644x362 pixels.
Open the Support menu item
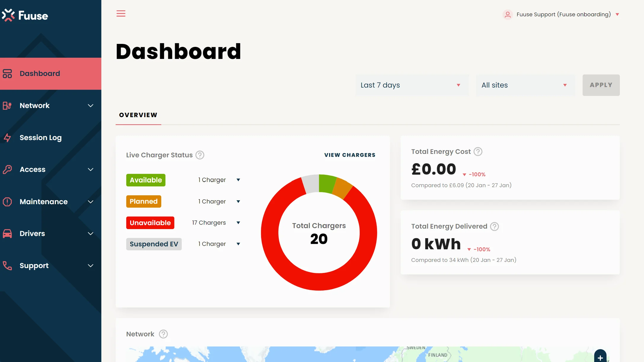pyautogui.click(x=51, y=266)
